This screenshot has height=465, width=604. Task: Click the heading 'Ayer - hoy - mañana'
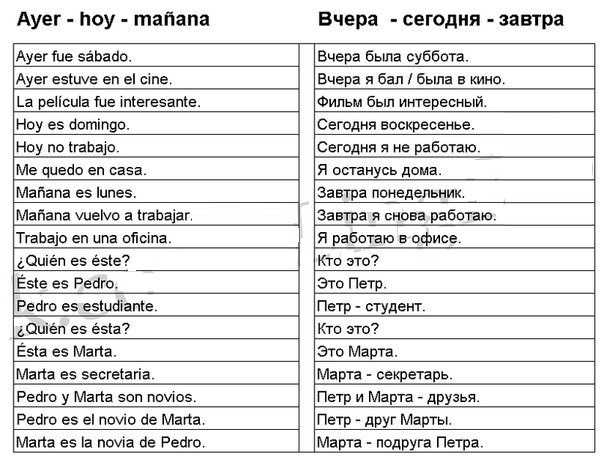point(113,19)
